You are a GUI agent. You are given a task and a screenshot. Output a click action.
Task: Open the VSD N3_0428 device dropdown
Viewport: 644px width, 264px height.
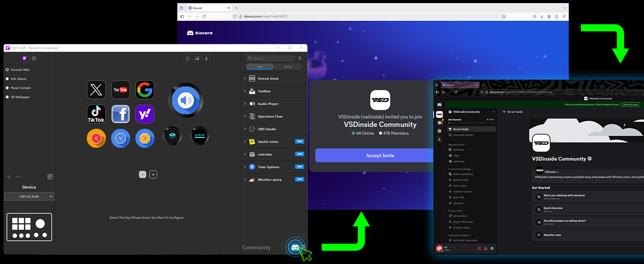[29, 197]
